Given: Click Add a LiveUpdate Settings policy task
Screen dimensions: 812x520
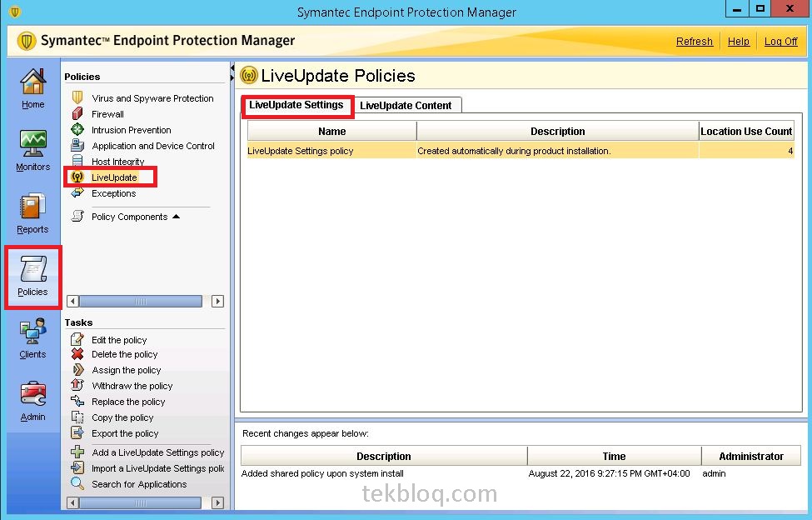Looking at the screenshot, I should click(158, 452).
